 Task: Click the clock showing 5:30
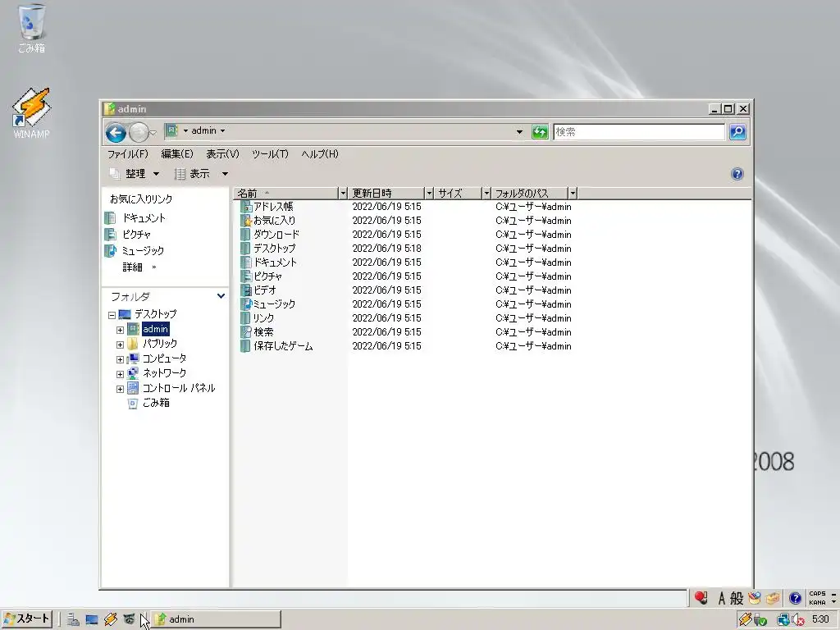[x=820, y=620]
